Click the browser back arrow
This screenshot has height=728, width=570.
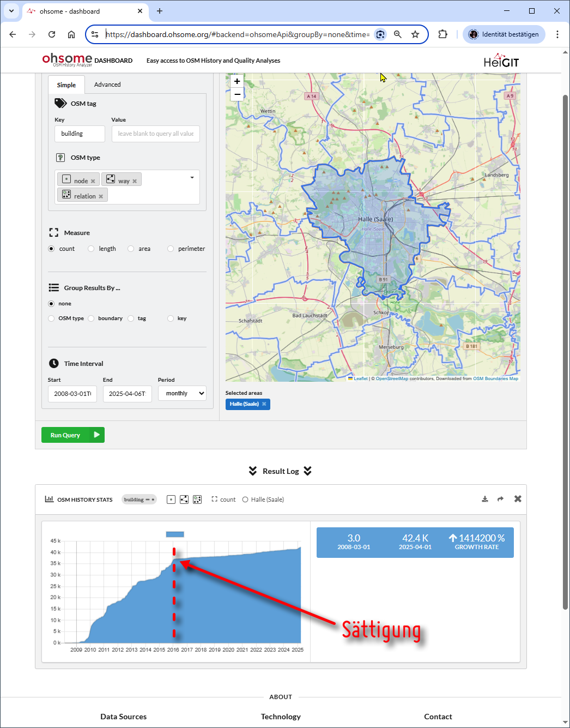[13, 34]
